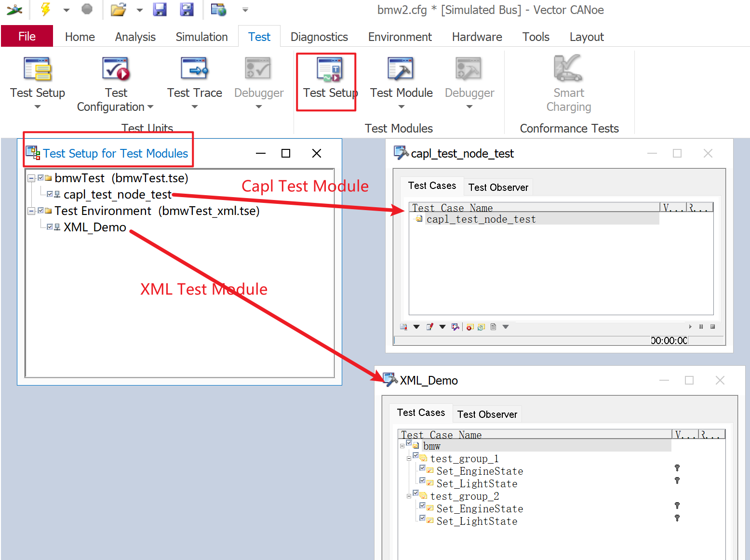The width and height of the screenshot is (750, 560).
Task: Click the edit notepad icon in capl_test_node_test toolbar
Action: coord(430,327)
